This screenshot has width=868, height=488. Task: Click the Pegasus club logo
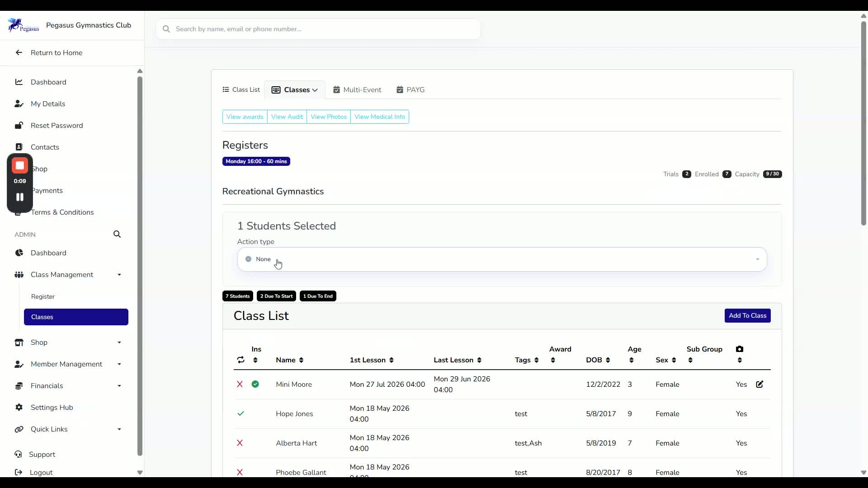click(x=24, y=25)
